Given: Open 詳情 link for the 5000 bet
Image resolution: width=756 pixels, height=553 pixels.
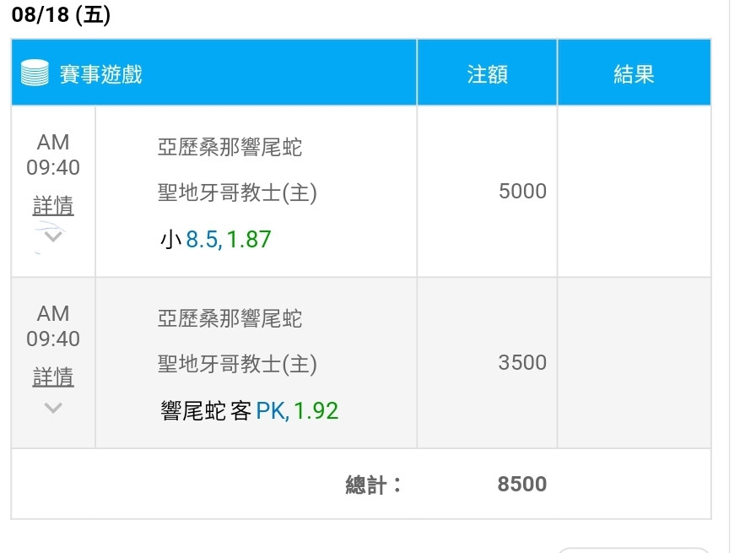Looking at the screenshot, I should pos(53,205).
